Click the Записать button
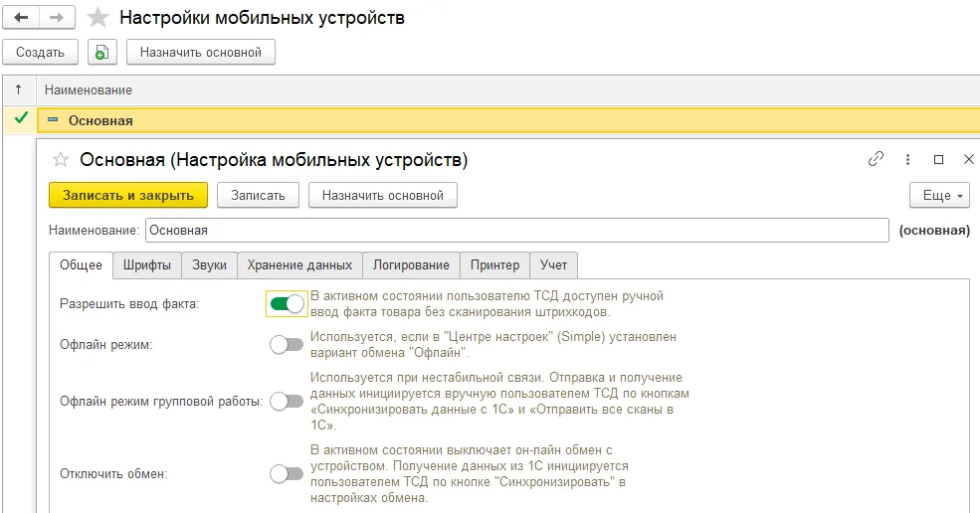This screenshot has height=513, width=980. click(x=258, y=196)
